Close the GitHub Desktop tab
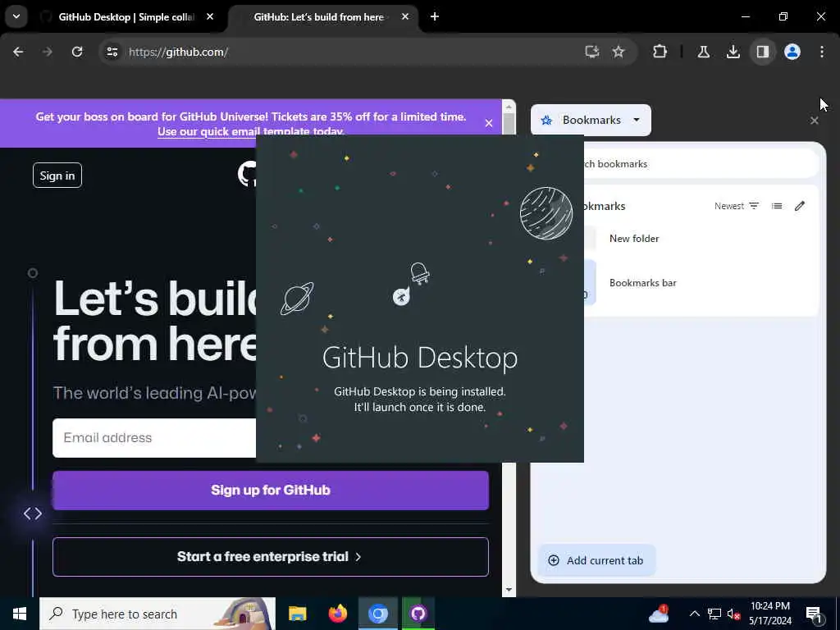Image resolution: width=840 pixels, height=630 pixels. [210, 17]
